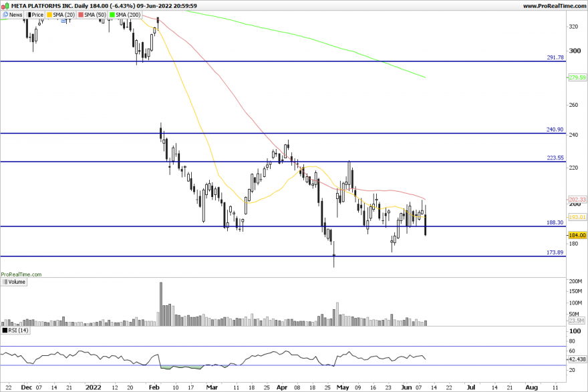Click the 200M volume axis label
The height and width of the screenshot is (392, 588).
(x=575, y=281)
